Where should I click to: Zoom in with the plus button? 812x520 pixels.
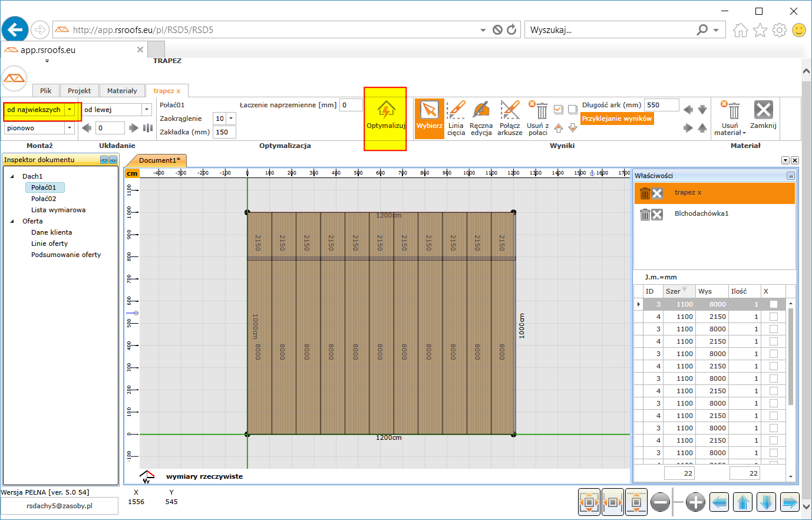tap(695, 502)
